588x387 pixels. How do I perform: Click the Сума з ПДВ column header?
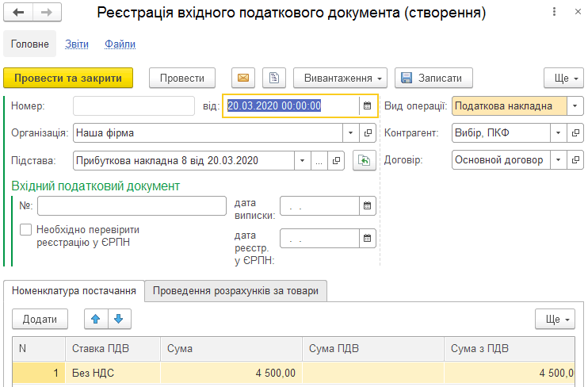coord(510,349)
